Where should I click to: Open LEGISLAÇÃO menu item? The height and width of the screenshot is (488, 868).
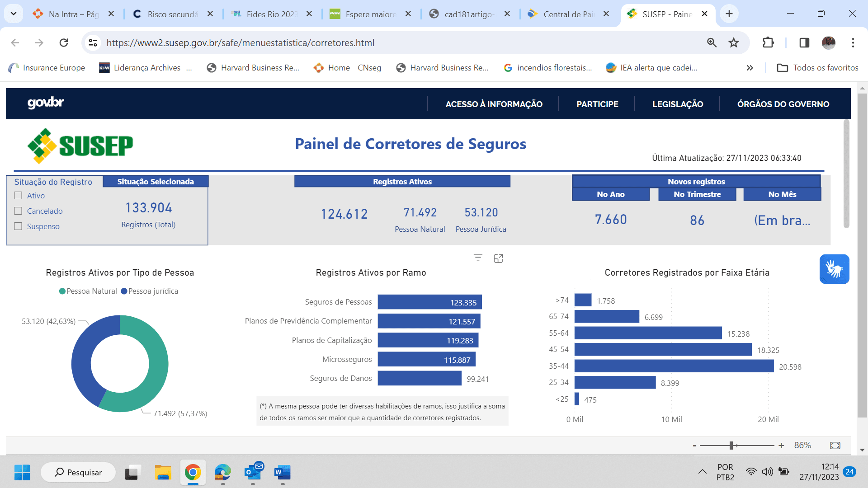coord(678,104)
